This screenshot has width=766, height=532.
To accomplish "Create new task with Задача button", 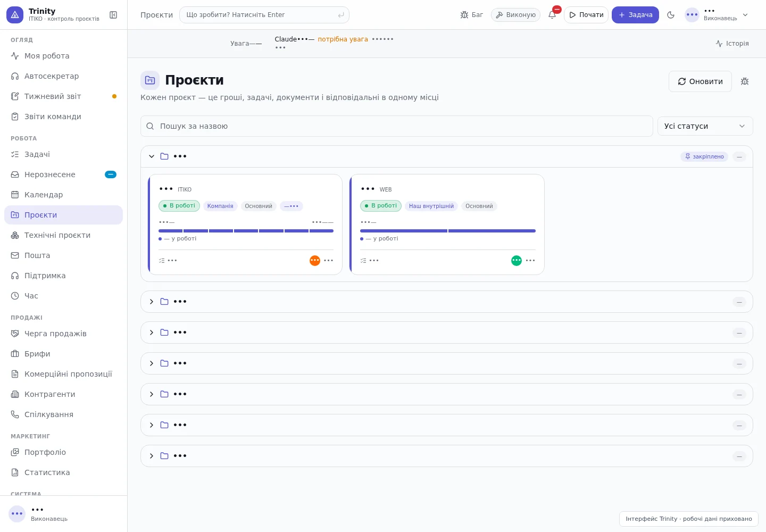I will pyautogui.click(x=635, y=15).
